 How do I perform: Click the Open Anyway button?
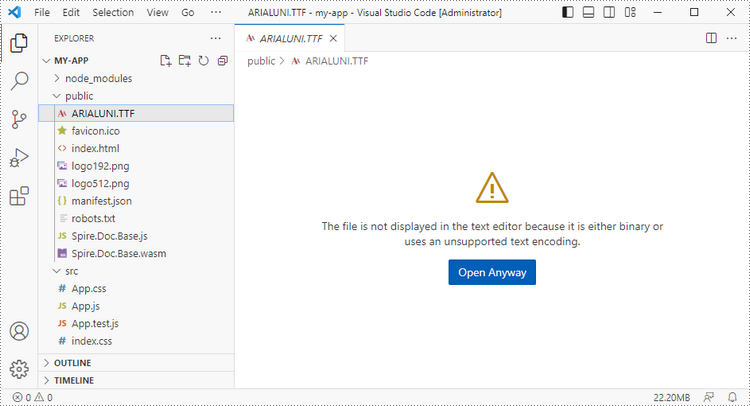(x=491, y=272)
